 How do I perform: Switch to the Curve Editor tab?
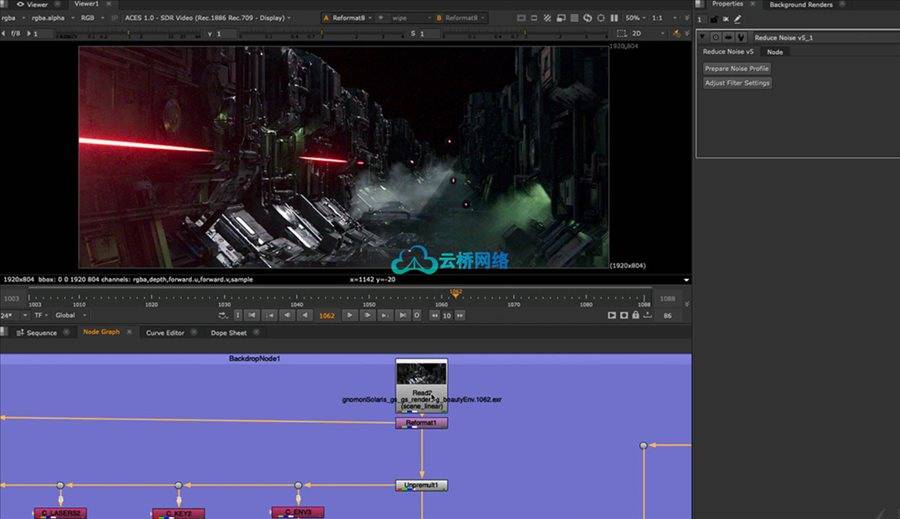click(x=165, y=332)
